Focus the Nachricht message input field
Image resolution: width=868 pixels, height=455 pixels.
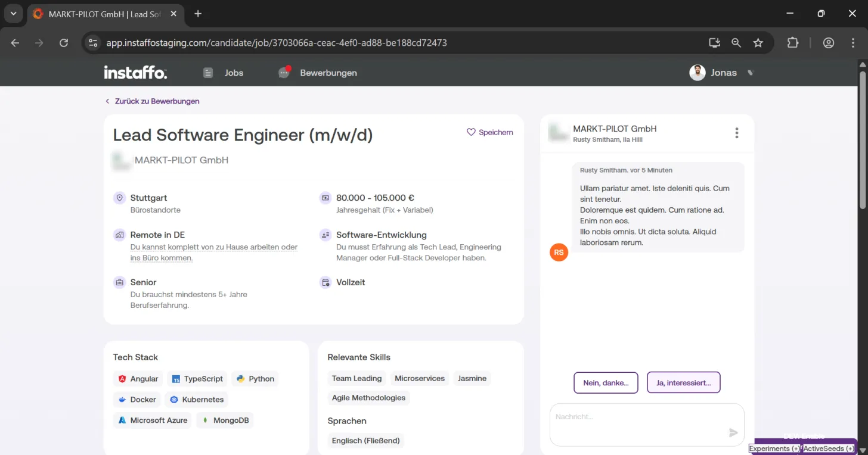point(647,425)
